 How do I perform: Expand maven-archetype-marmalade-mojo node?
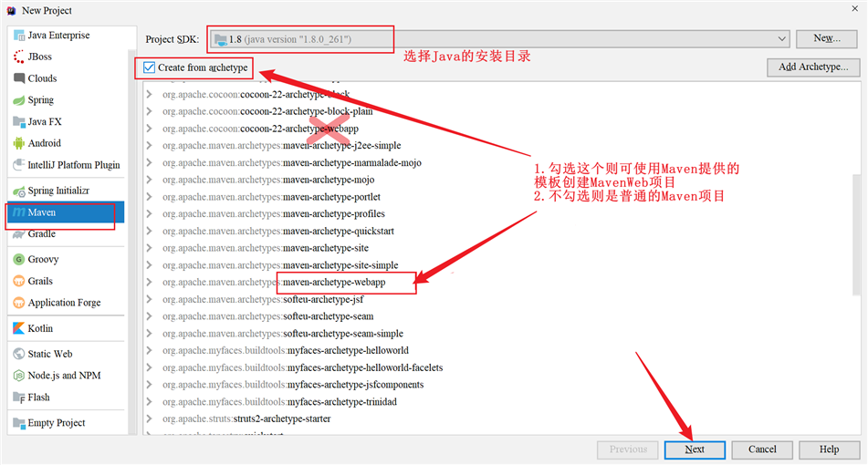point(149,162)
